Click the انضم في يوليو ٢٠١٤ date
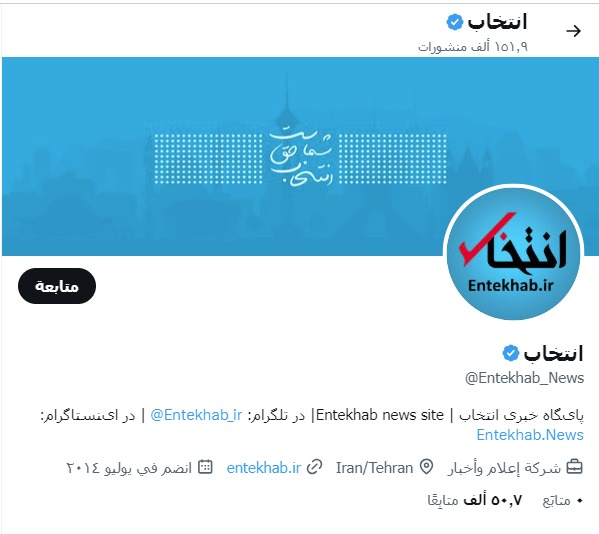This screenshot has height=534, width=599. [129, 468]
